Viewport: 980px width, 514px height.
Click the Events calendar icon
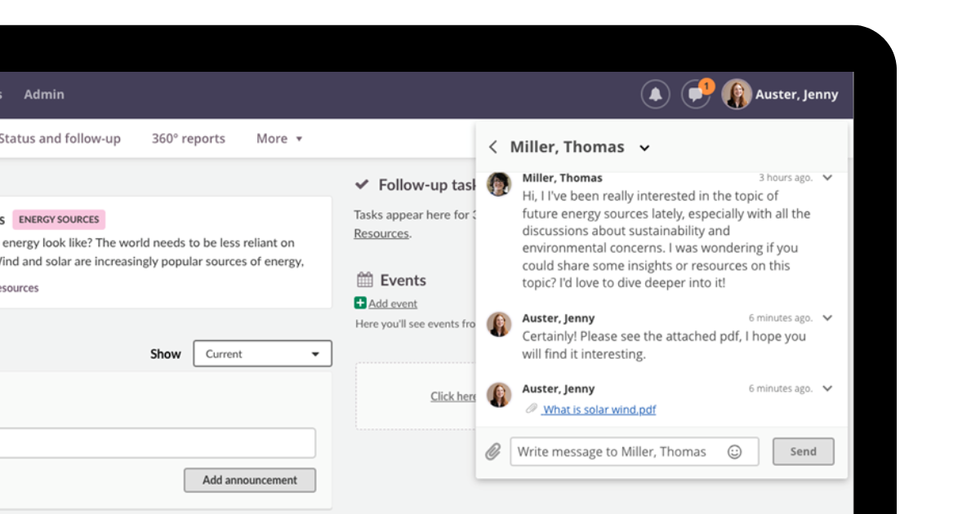[364, 280]
